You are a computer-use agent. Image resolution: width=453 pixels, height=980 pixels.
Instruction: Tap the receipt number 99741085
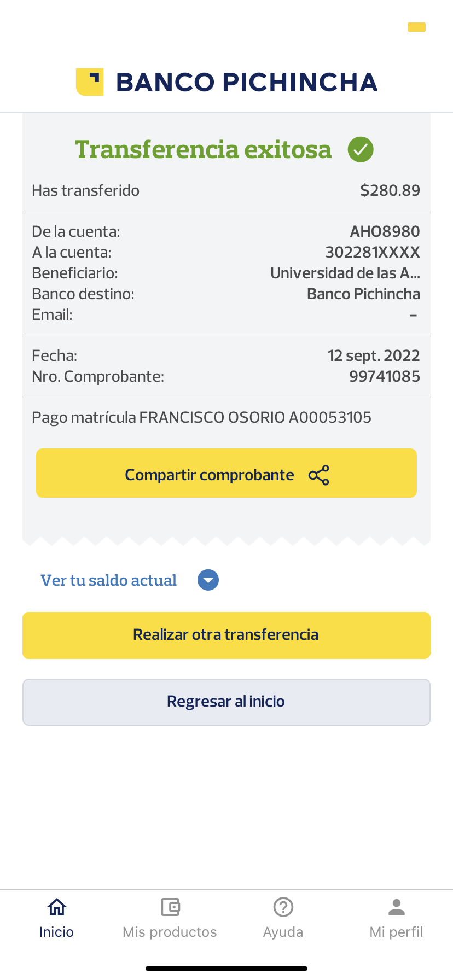coord(385,376)
